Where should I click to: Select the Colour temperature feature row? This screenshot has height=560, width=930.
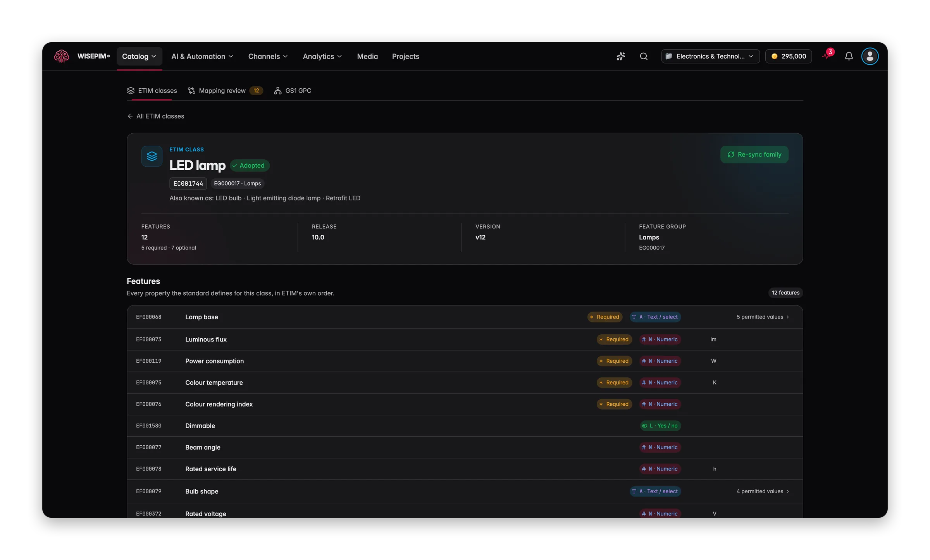coord(465,383)
